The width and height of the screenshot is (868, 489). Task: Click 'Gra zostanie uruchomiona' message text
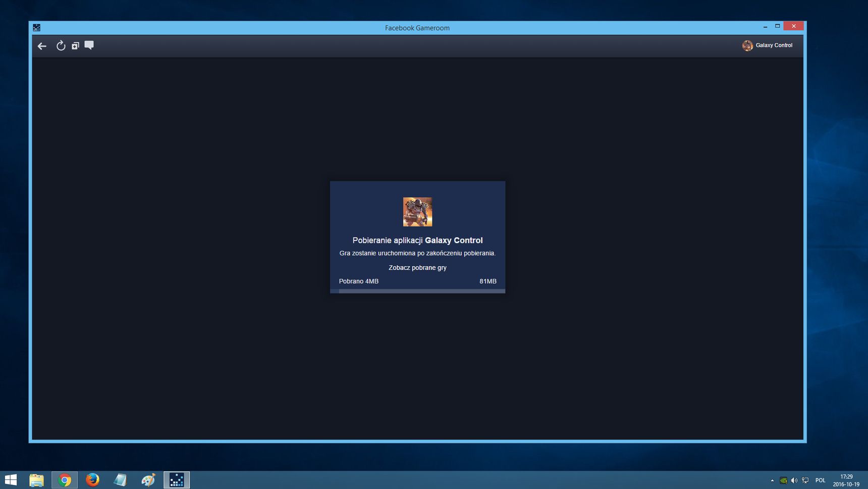(x=417, y=253)
